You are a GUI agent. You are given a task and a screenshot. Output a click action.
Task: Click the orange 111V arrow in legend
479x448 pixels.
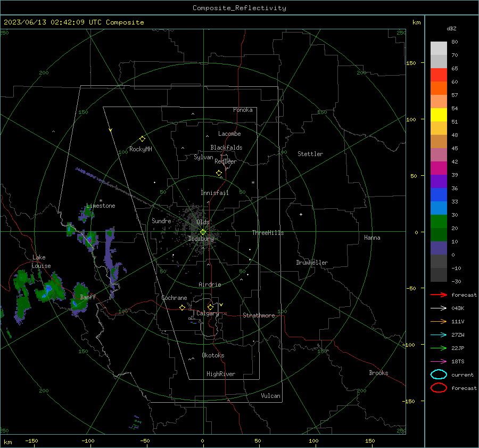coord(439,321)
